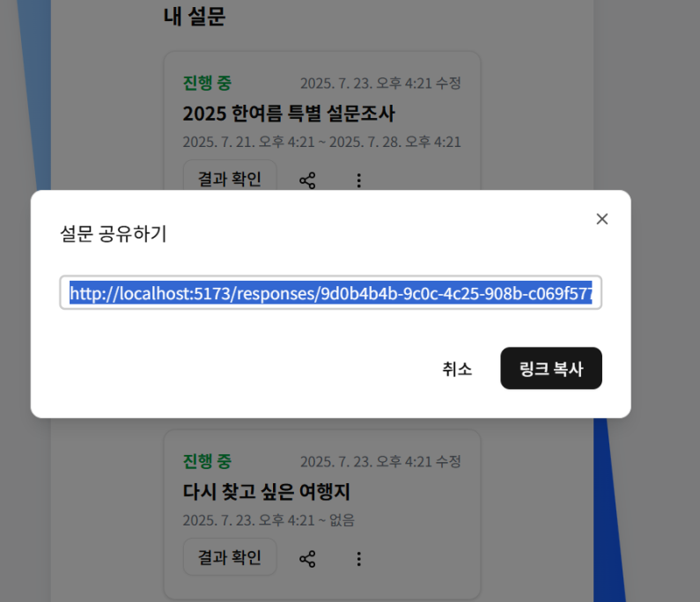This screenshot has width=700, height=602.
Task: Copy the link with 링크 복사 button
Action: 551,369
